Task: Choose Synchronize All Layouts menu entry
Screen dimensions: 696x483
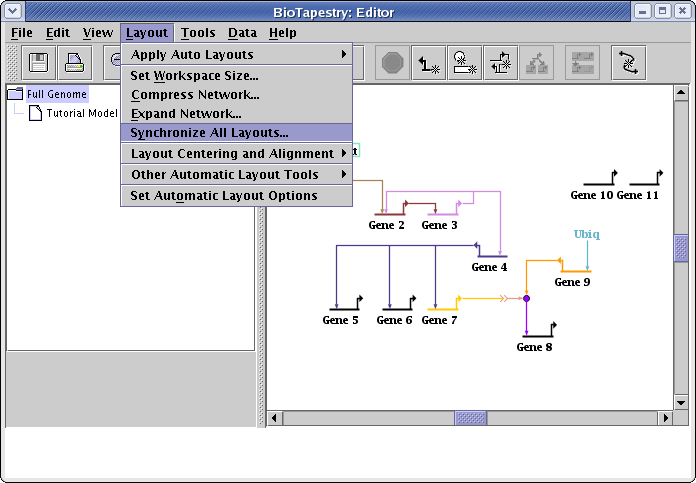Action: [210, 133]
